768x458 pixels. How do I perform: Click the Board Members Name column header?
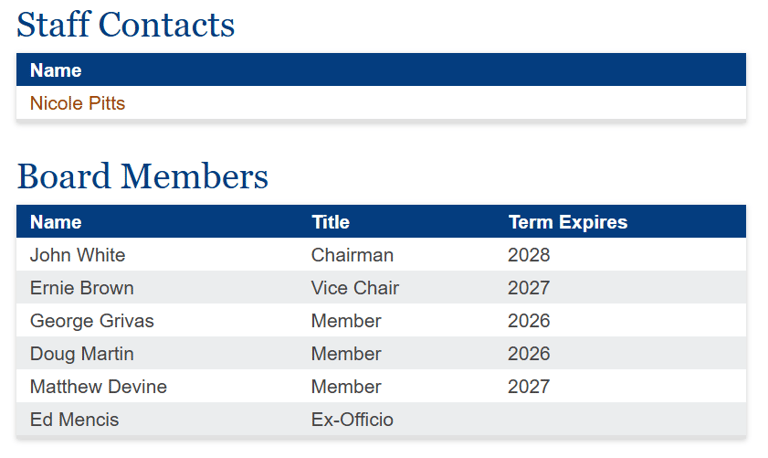tap(56, 222)
